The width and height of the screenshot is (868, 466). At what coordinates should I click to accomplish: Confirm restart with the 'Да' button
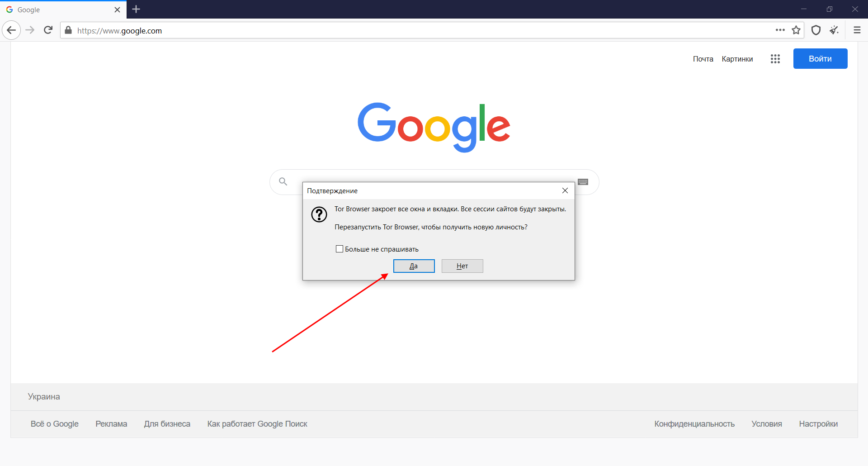[414, 266]
